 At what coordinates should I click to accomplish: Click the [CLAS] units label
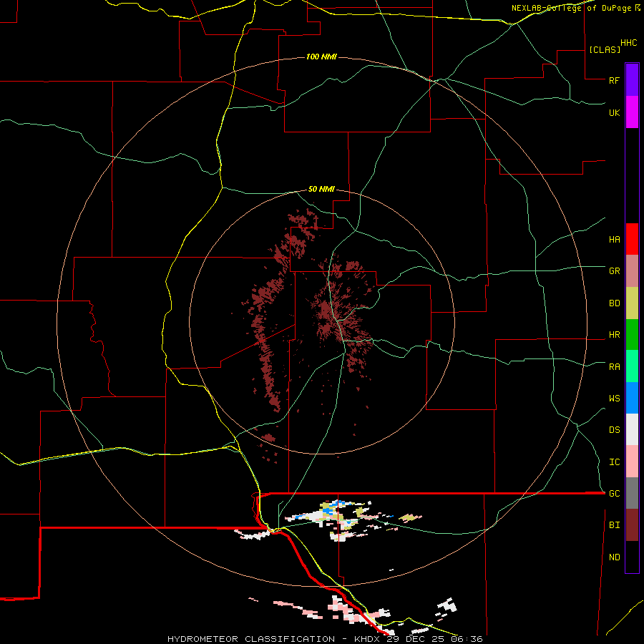[x=605, y=49]
